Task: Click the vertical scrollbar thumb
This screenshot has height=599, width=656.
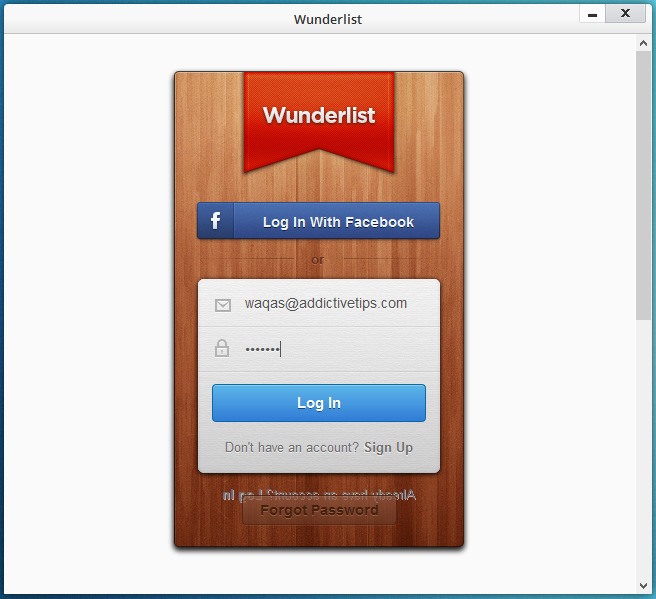Action: pos(643,185)
